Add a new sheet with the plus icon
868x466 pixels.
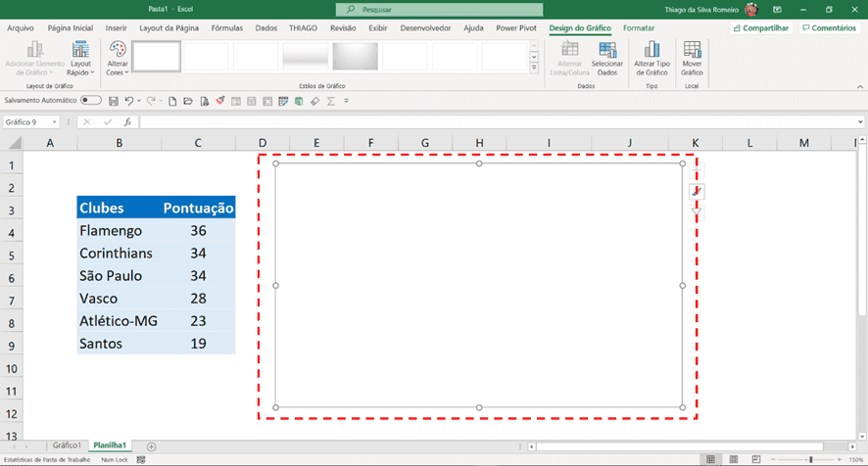coord(151,446)
